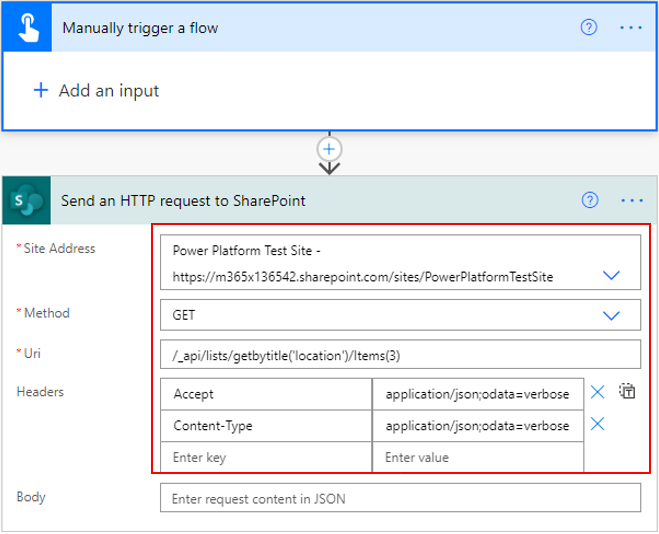
Task: Click the Headers label
Action: tap(40, 392)
